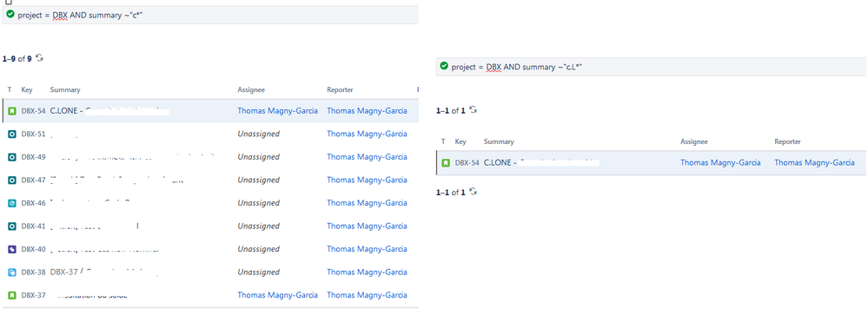868x315 pixels.
Task: Click the green valid-query check icon for the "c.L*" search
Action: tap(444, 66)
